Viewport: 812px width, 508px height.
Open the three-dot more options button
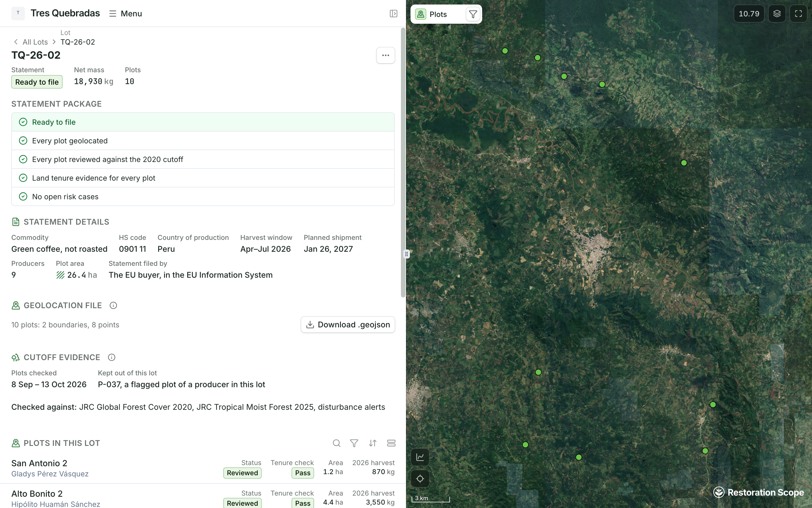click(x=385, y=55)
